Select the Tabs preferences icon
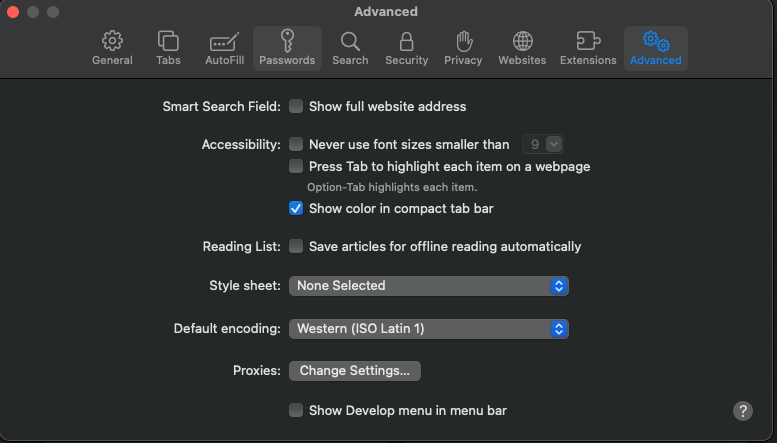Viewport: 777px width, 443px height. tap(168, 42)
